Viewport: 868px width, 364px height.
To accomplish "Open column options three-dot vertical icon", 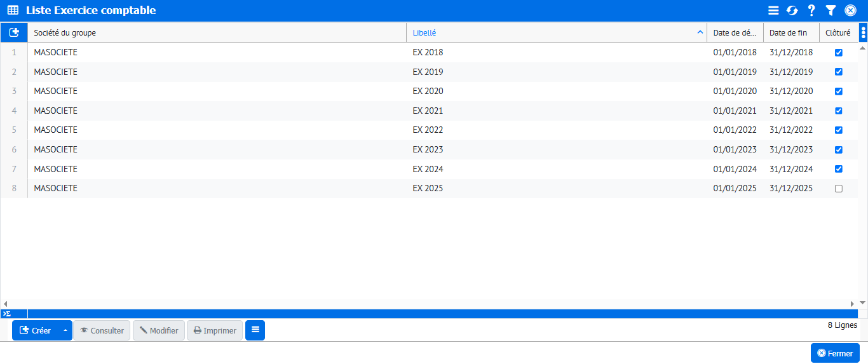I will click(x=863, y=32).
